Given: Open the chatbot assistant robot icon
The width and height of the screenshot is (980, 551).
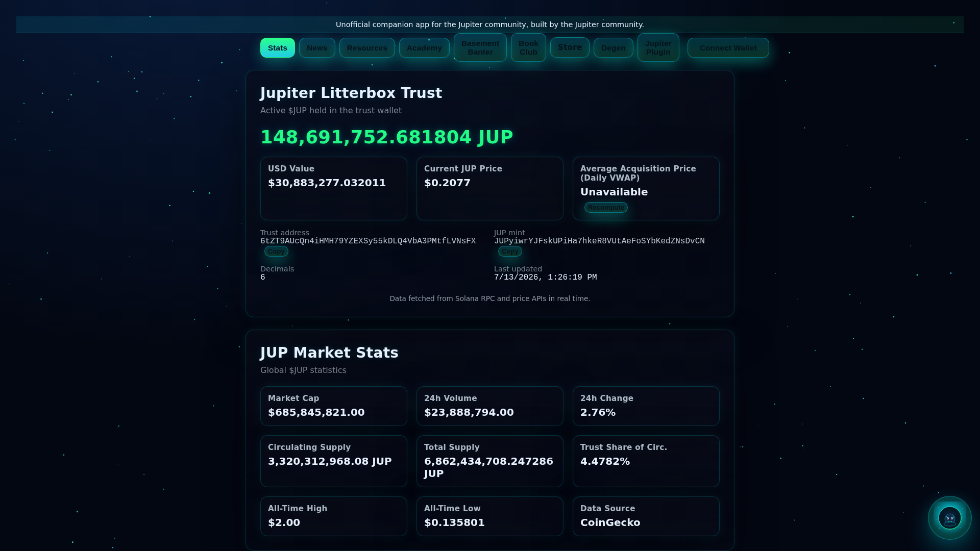Looking at the screenshot, I should tap(949, 518).
